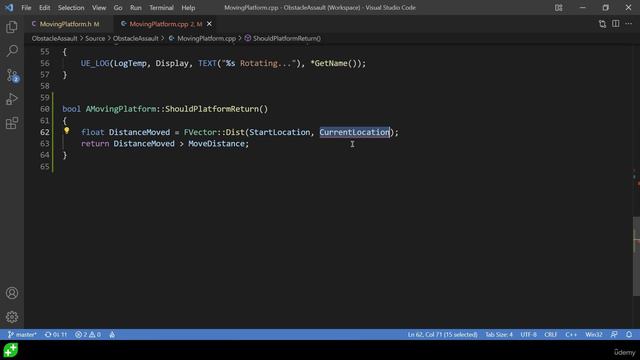
Task: Open the Help menu
Action: 188,8
